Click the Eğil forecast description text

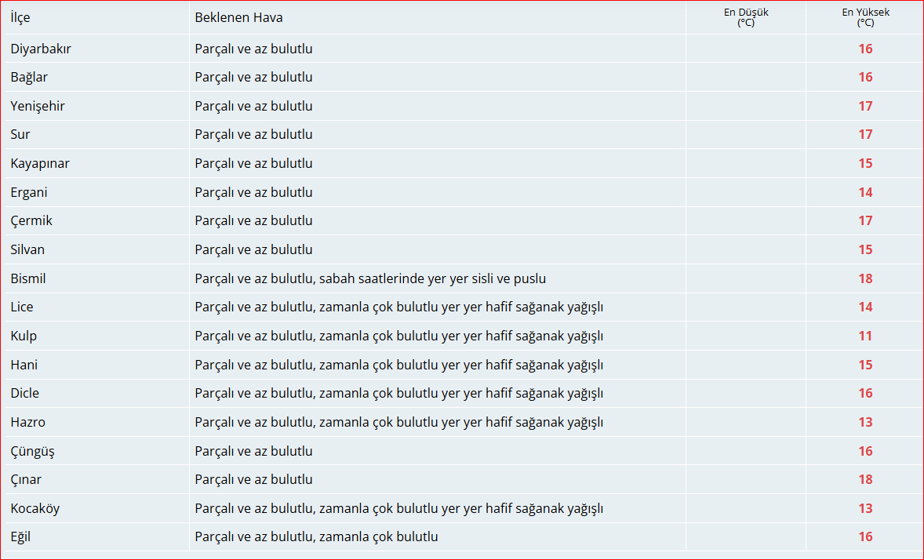[316, 536]
